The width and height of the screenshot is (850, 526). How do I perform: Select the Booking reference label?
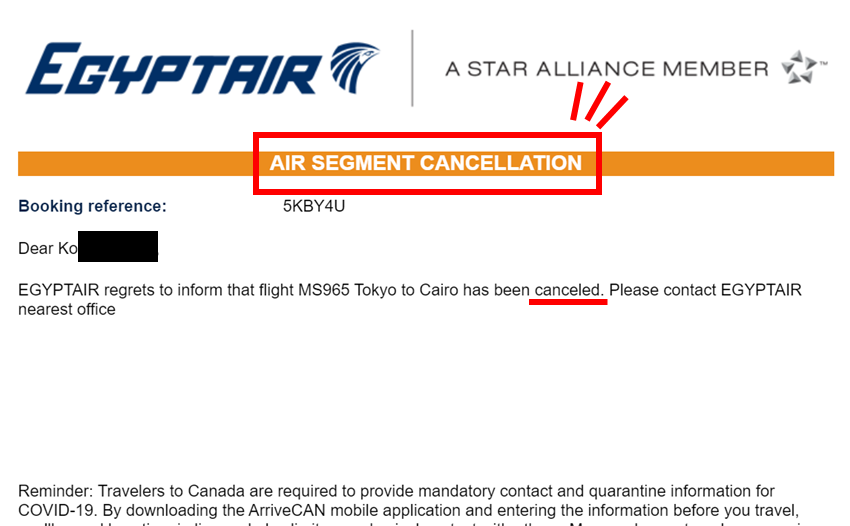[92, 206]
